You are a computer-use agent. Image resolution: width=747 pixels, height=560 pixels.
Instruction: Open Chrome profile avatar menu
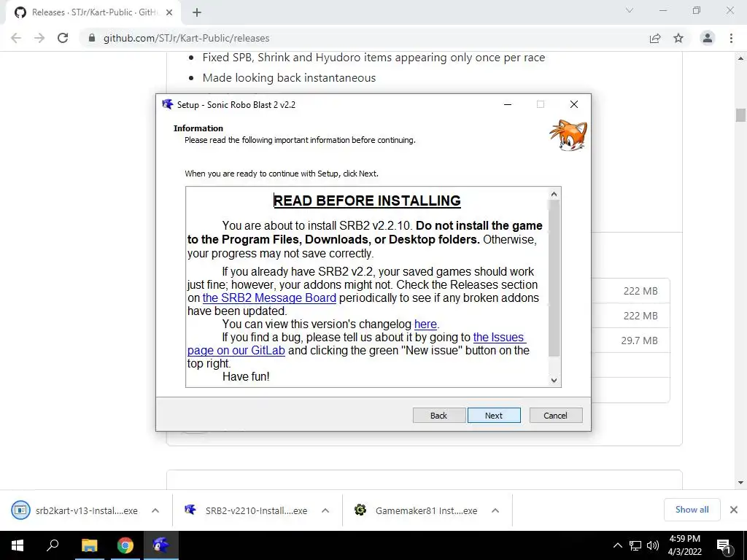click(708, 38)
